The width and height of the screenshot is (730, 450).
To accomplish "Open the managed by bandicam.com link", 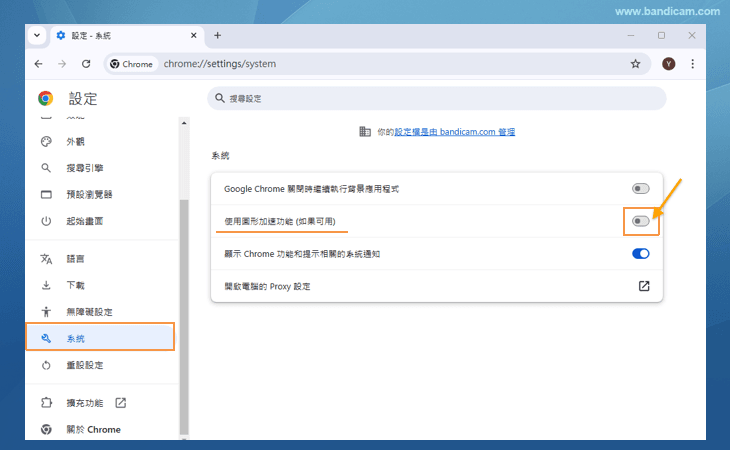I will pos(455,132).
